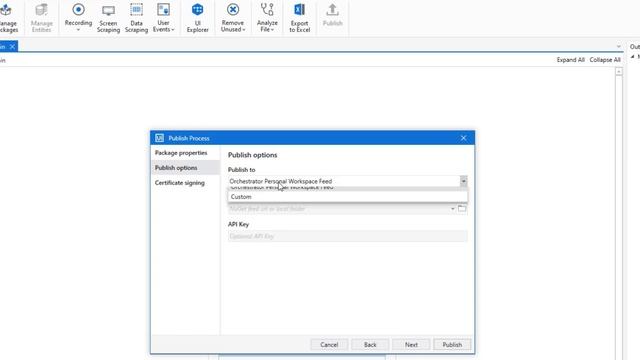Screen dimensions: 640x360
Task: Open the User Events menu
Action: (163, 18)
